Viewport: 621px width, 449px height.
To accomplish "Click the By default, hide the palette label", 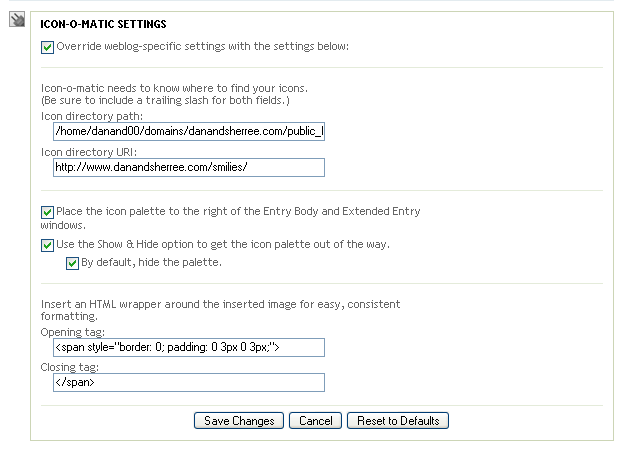I will click(151, 262).
